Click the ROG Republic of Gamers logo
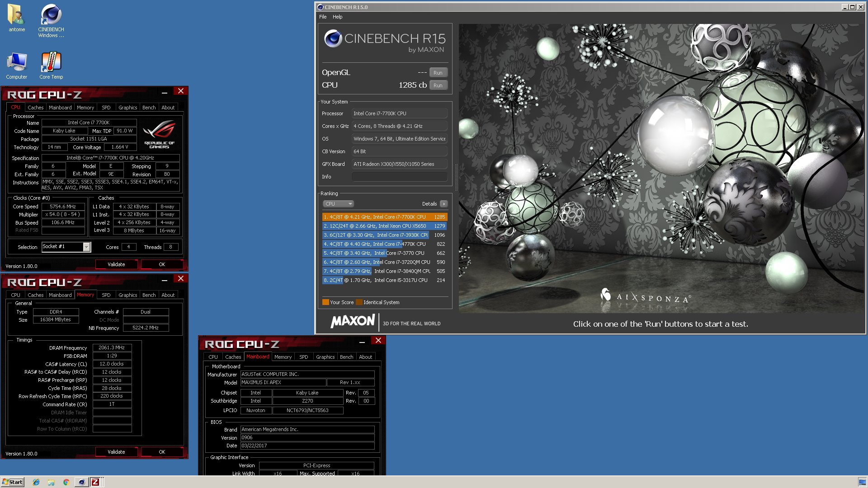The height and width of the screenshot is (488, 868). pyautogui.click(x=159, y=134)
